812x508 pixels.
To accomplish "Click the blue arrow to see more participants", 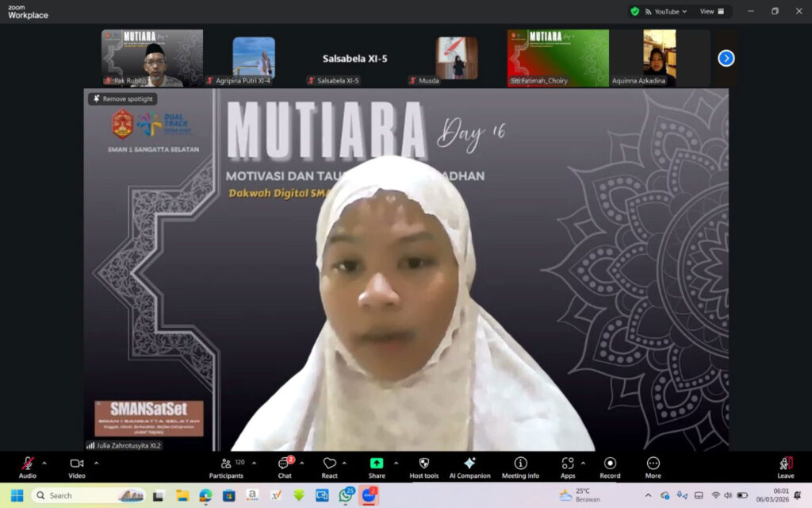I will coord(726,58).
